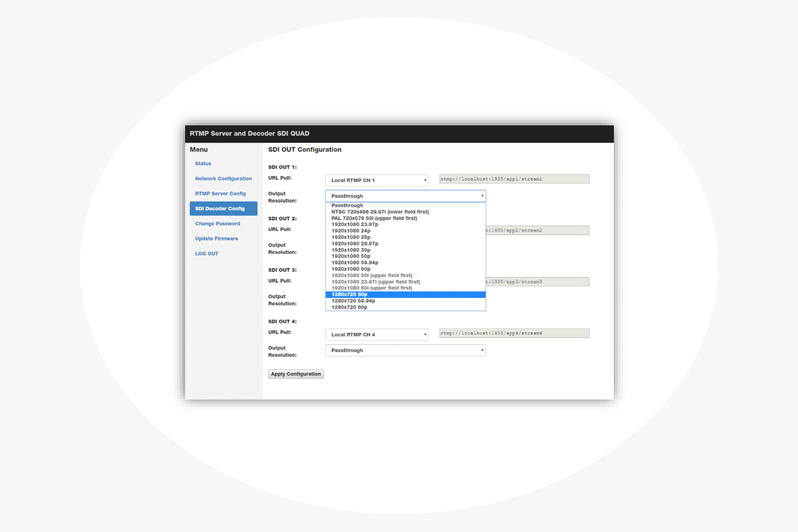
Task: Pick NTSC 720x486 29.97i resolution
Action: pyautogui.click(x=379, y=211)
